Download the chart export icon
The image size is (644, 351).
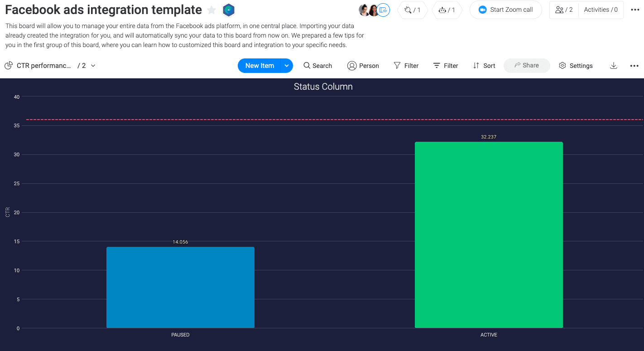pos(614,66)
